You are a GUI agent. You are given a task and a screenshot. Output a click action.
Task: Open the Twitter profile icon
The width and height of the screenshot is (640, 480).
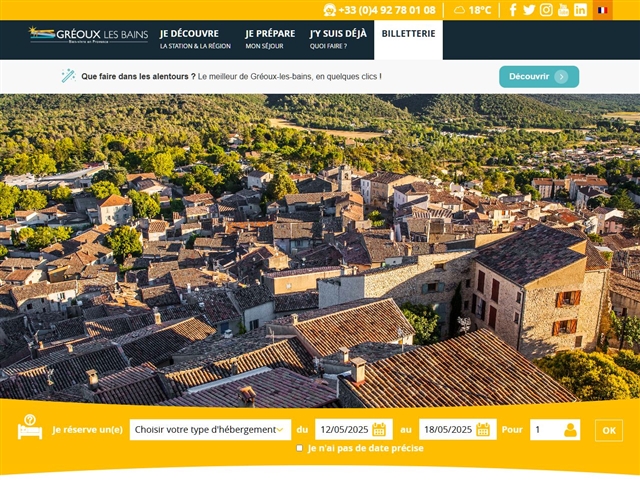529,10
